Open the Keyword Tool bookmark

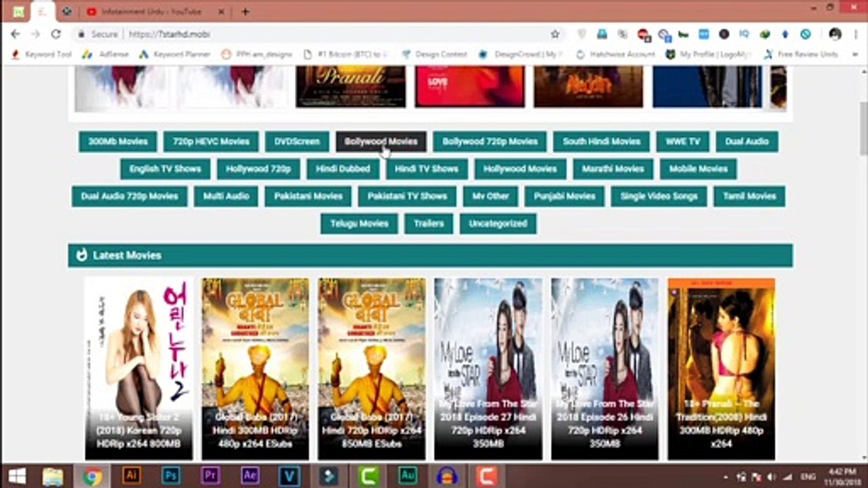tap(42, 54)
